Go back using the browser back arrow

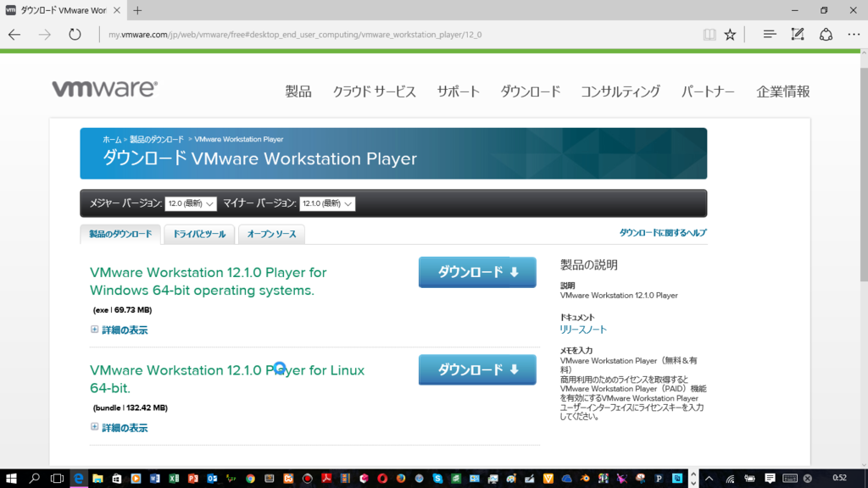14,34
